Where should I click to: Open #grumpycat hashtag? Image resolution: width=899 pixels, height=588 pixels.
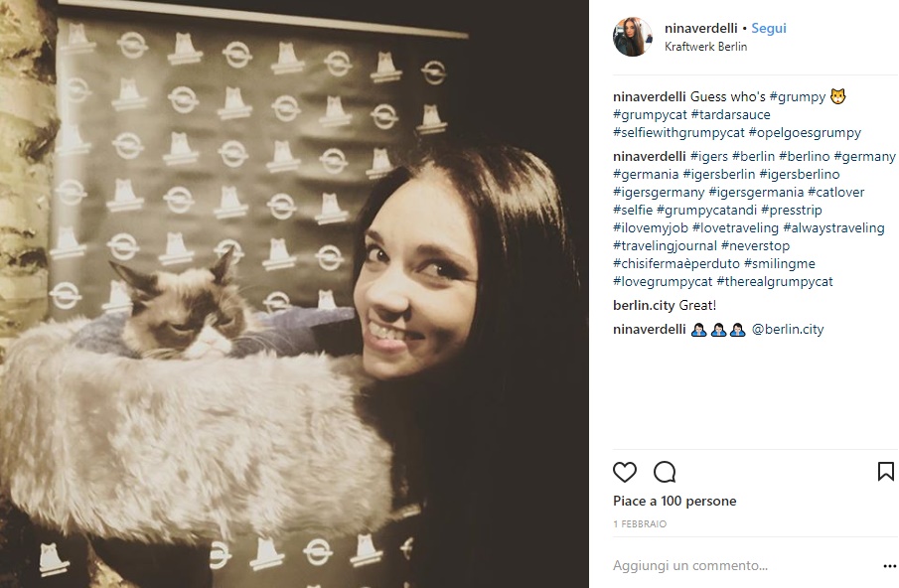pos(650,114)
